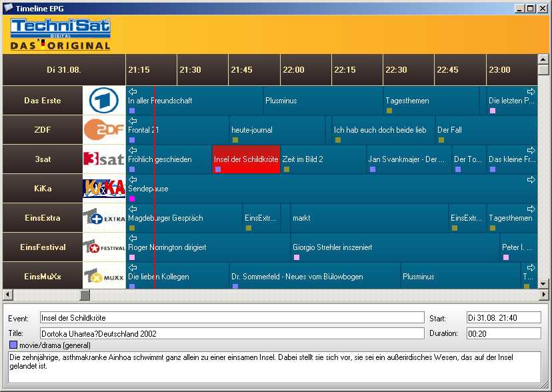Click the horizontal scrollbar right arrow
This screenshot has width=552, height=392.
coord(543,295)
